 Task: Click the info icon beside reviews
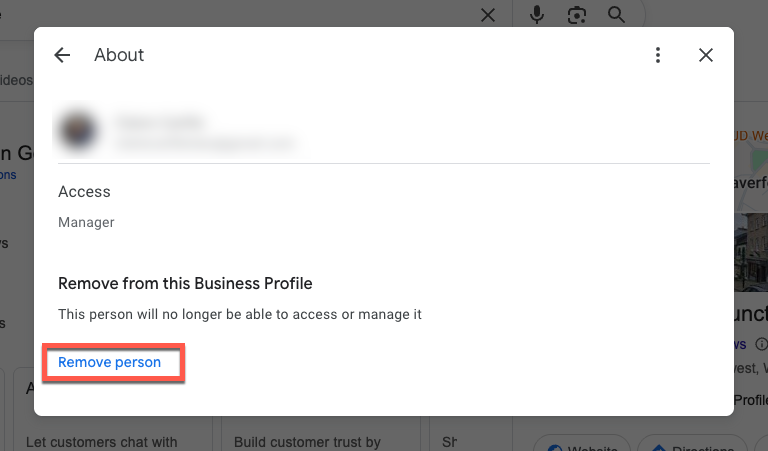pyautogui.click(x=761, y=344)
